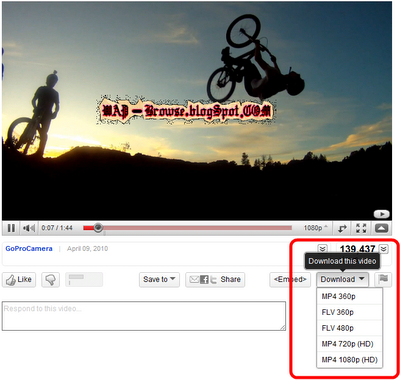Expand the video description chevron
The height and width of the screenshot is (380, 400).
click(x=322, y=249)
